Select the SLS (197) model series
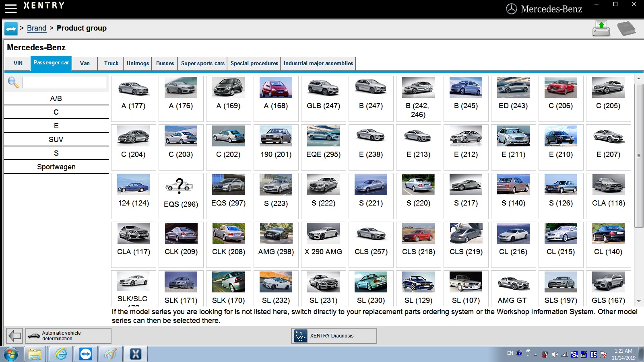 561,288
